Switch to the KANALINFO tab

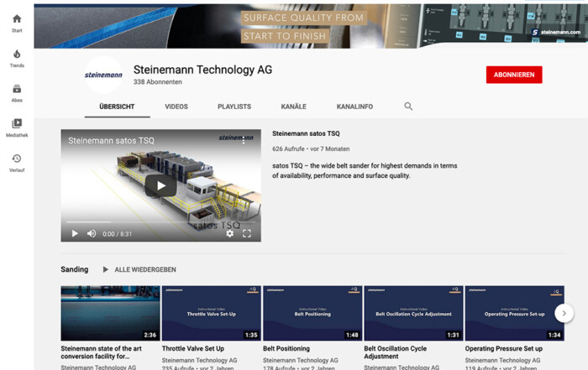point(354,107)
